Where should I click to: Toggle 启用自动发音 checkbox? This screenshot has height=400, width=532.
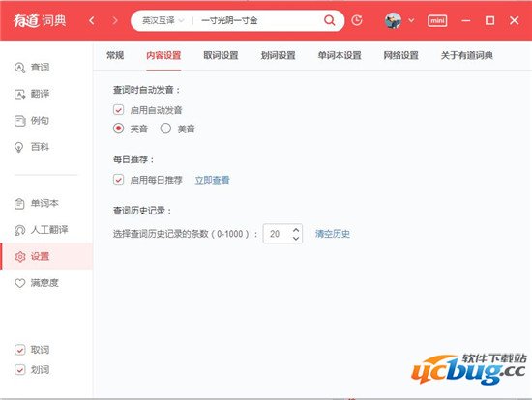click(118, 110)
